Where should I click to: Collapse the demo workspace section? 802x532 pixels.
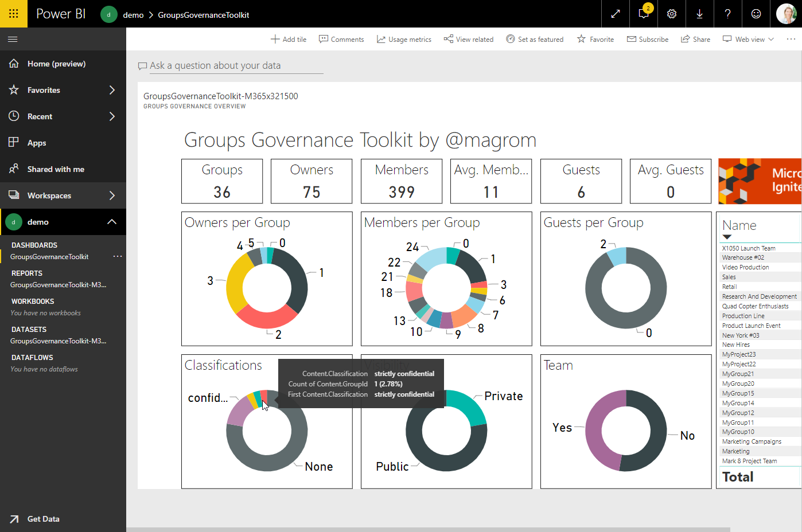pos(112,222)
